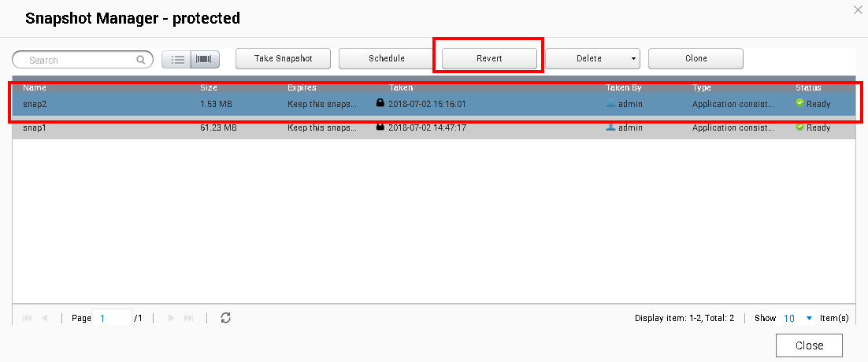The width and height of the screenshot is (868, 362).
Task: Open the items-per-page Show dropdown
Action: (x=808, y=318)
